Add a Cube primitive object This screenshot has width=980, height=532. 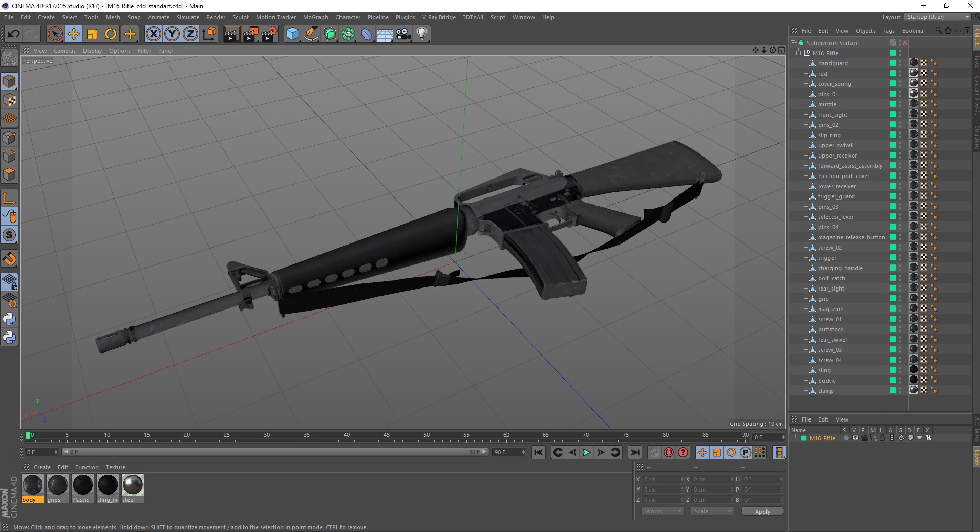292,34
